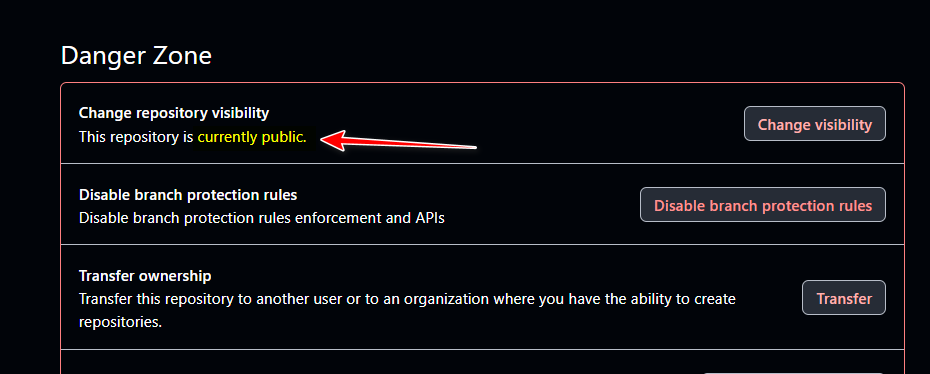Click the Transfer button

[843, 298]
